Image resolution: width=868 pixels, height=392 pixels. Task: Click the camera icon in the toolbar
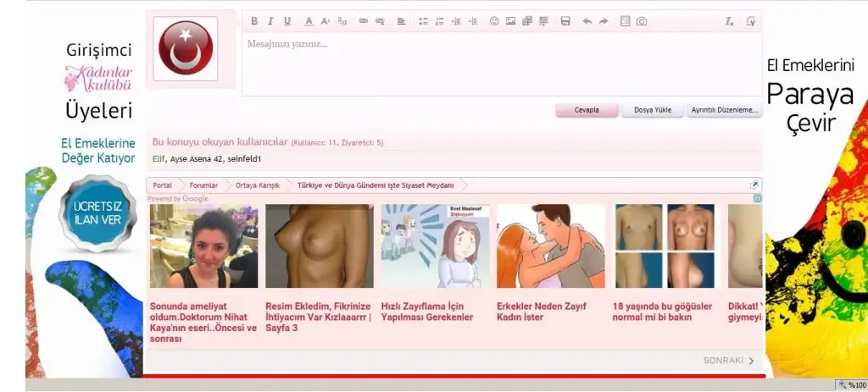click(642, 21)
